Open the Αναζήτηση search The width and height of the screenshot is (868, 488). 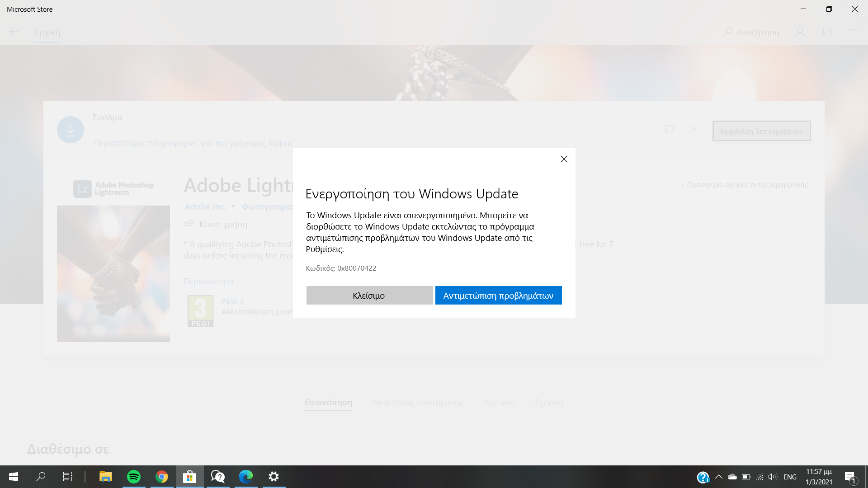point(751,32)
